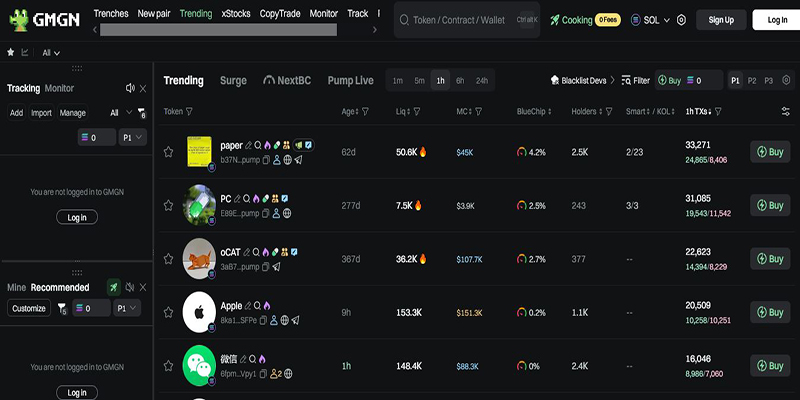Click the chart icon beside the star
This screenshot has height=400, width=800.
[24, 52]
